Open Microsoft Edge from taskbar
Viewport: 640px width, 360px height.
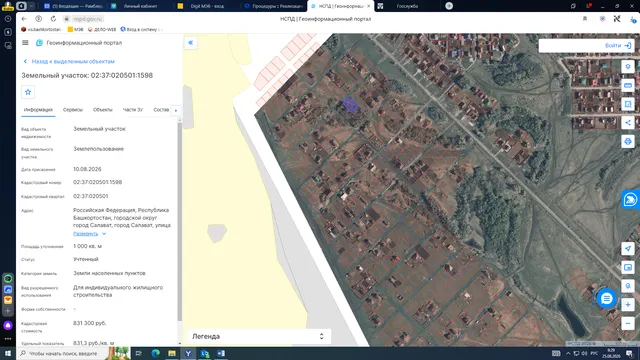156,353
